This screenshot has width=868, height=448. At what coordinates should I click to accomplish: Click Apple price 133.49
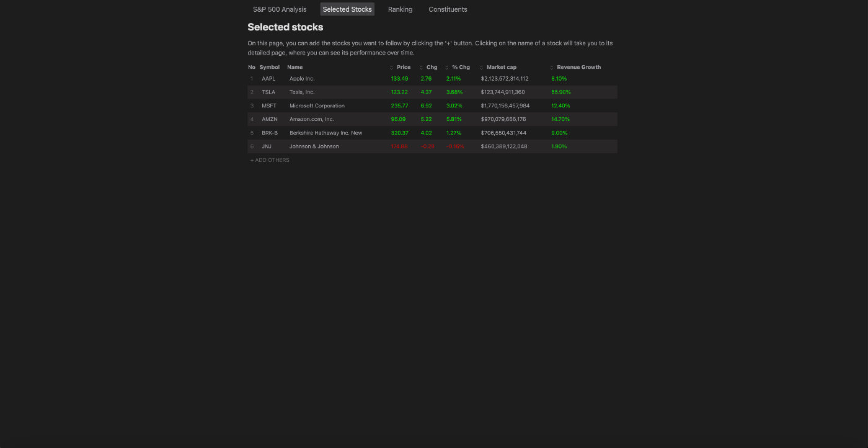click(399, 79)
